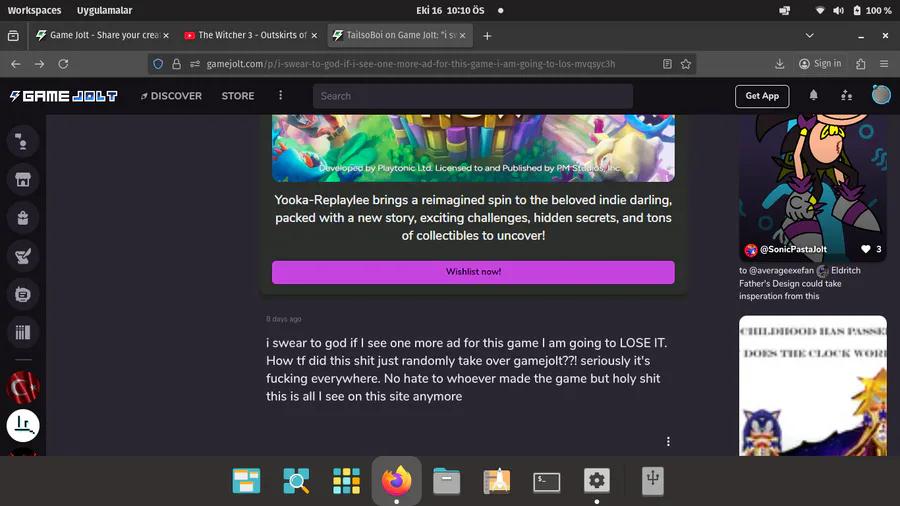Launch the search magnifier dock icon
This screenshot has width=900, height=506.
[x=296, y=481]
